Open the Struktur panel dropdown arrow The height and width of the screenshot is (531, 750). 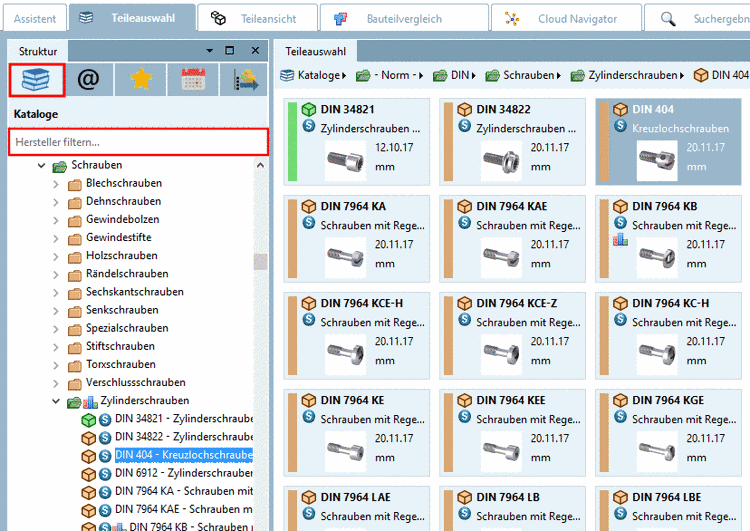click(x=210, y=51)
